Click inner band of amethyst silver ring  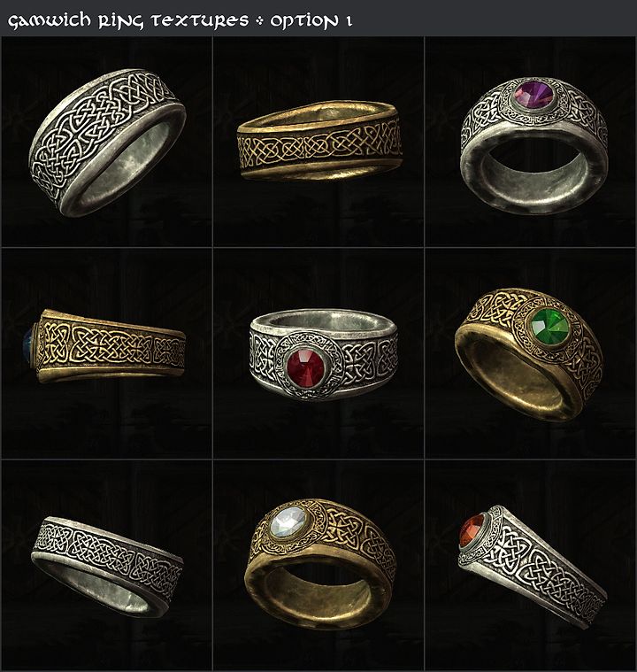tap(534, 174)
